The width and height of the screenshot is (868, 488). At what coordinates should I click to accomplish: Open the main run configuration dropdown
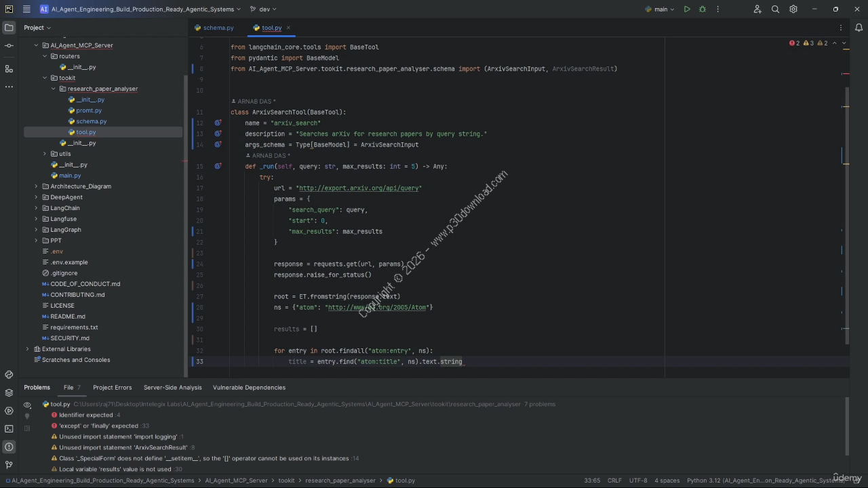[660, 9]
